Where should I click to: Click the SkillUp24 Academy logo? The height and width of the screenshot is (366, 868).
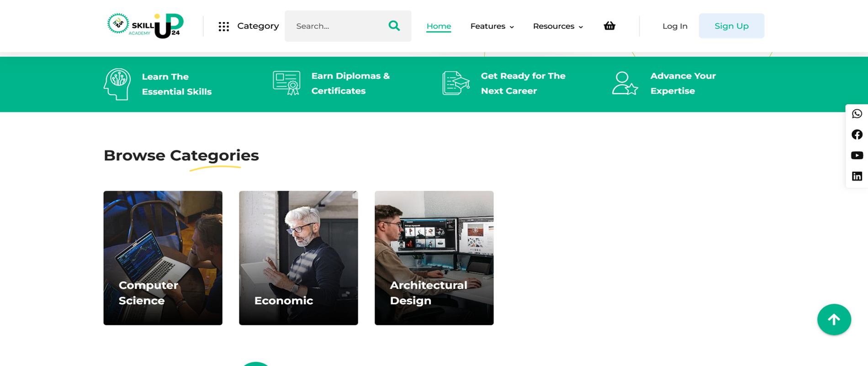(x=145, y=26)
